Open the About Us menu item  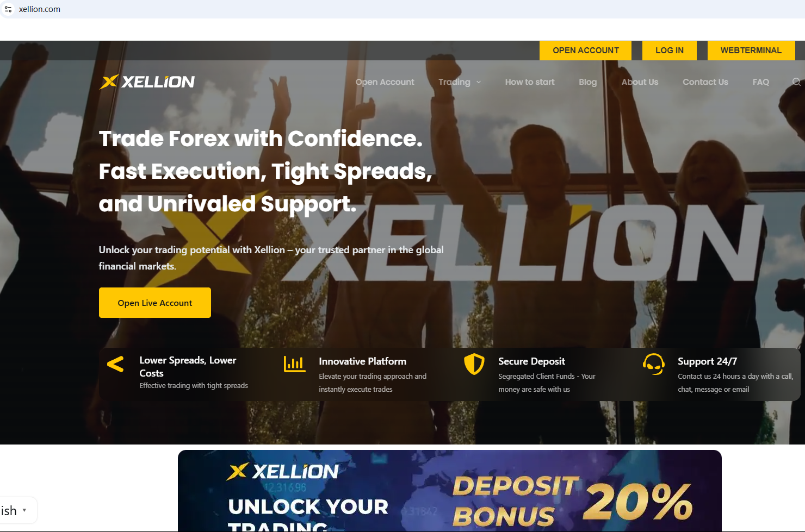click(640, 82)
